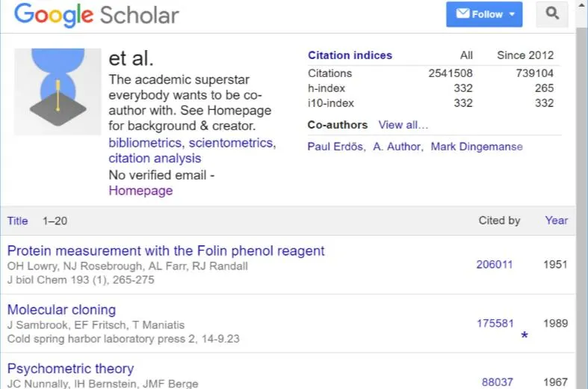This screenshot has height=389, width=588.
Task: View all co-authors
Action: 403,125
